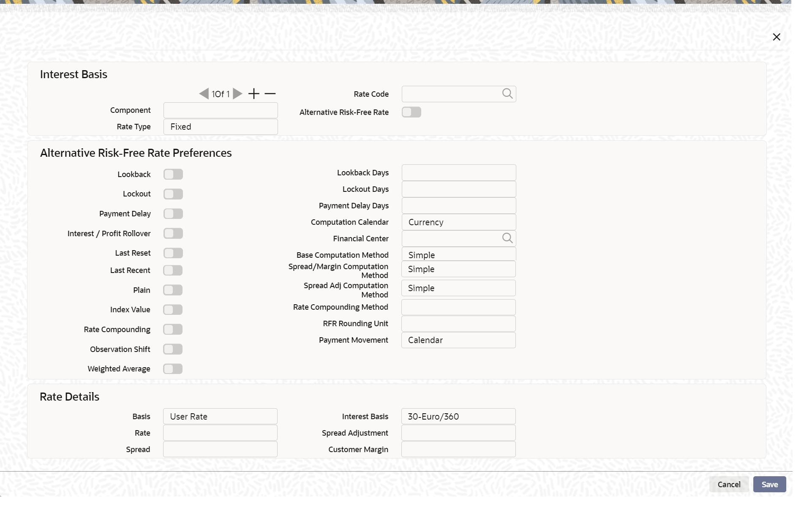Open Rate Compounding Method dropdown
Image resolution: width=804 pixels, height=532 pixels.
click(458, 307)
